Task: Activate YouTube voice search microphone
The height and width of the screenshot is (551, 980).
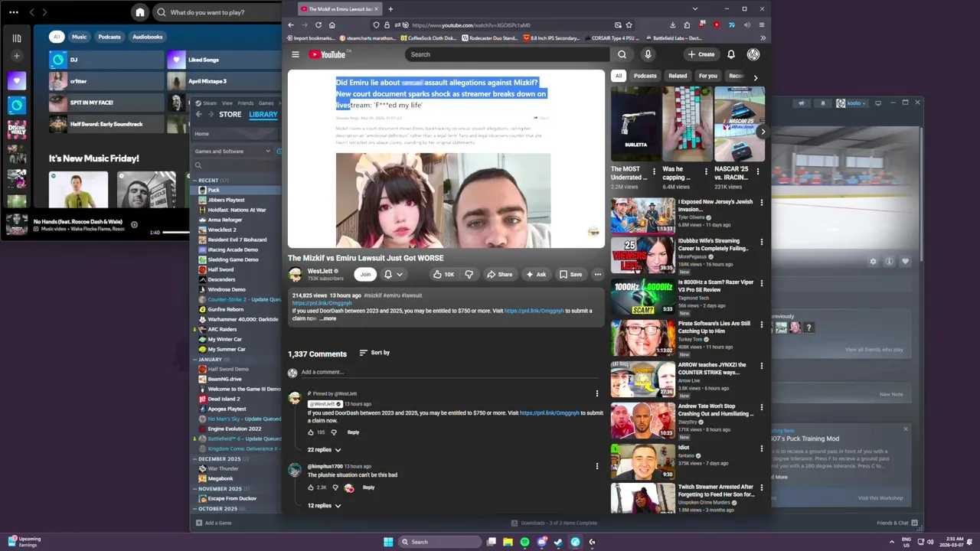Action: (648, 54)
